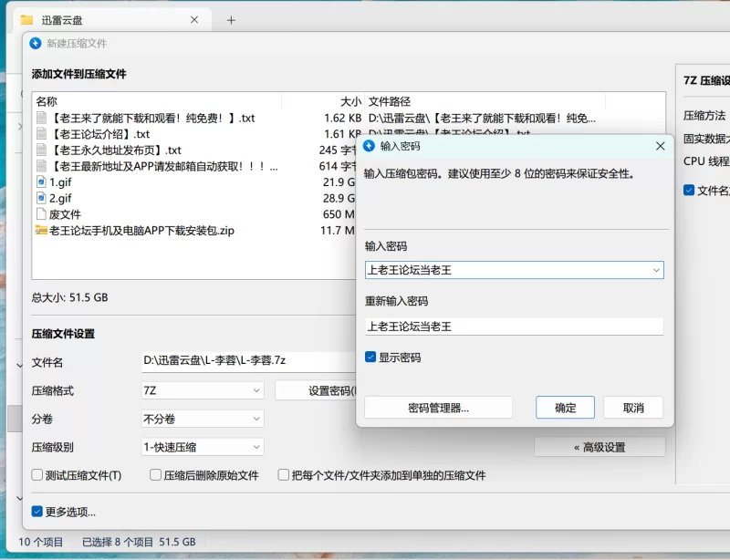Viewport: 730px width, 560px height.
Task: Click the 老王永久地址发布页 text file icon
Action: click(41, 150)
